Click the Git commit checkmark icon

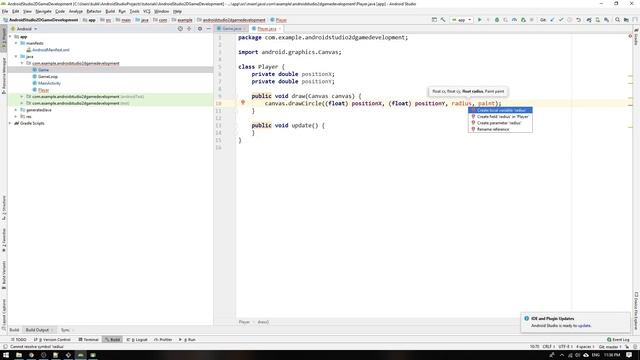(x=561, y=20)
